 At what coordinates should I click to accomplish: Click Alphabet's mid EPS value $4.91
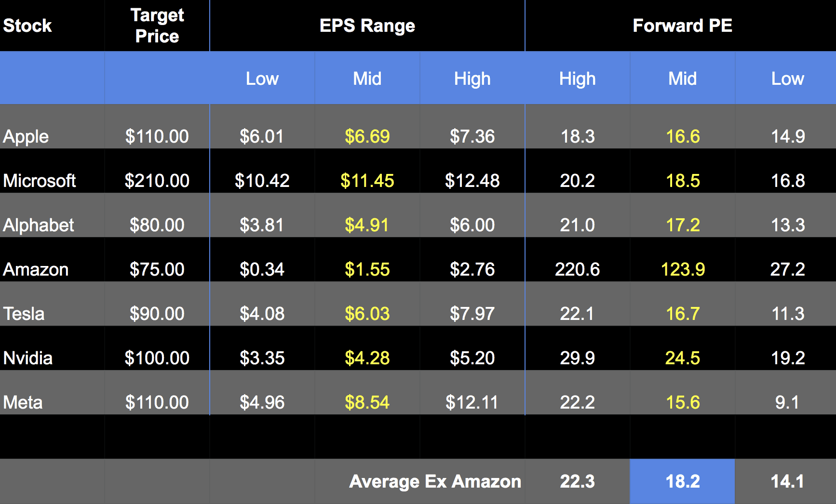[x=367, y=225]
